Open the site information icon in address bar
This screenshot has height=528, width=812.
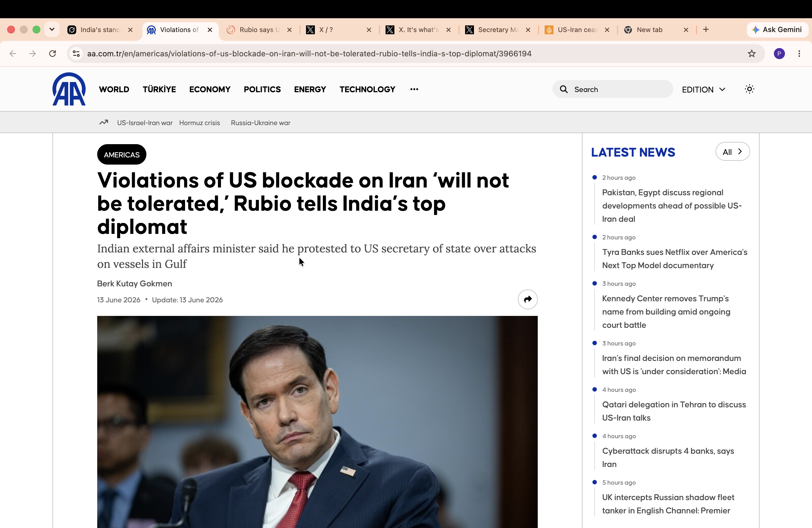(x=77, y=54)
